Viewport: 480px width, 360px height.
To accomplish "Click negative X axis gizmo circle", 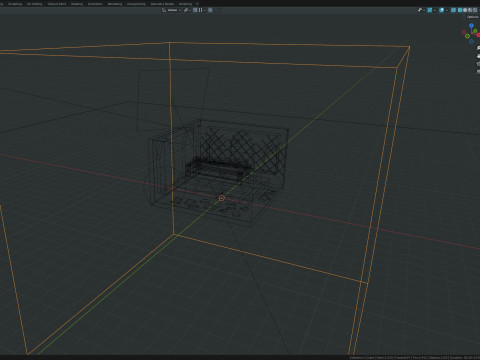I will pyautogui.click(x=464, y=32).
